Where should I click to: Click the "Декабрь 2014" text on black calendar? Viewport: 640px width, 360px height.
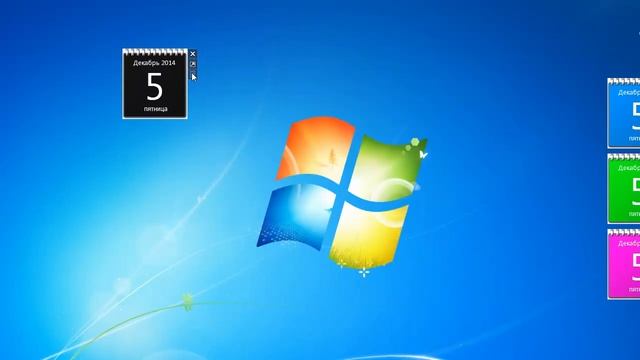coord(154,63)
